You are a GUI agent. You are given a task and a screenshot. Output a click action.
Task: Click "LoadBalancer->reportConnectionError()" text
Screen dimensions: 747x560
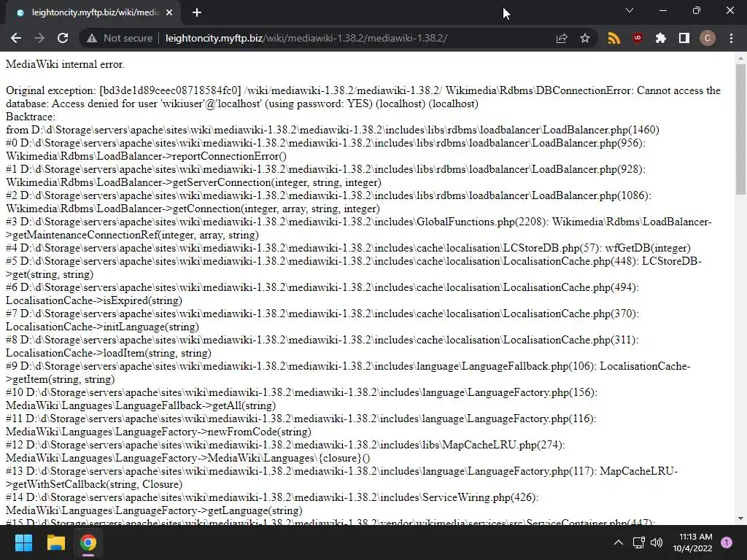click(190, 156)
